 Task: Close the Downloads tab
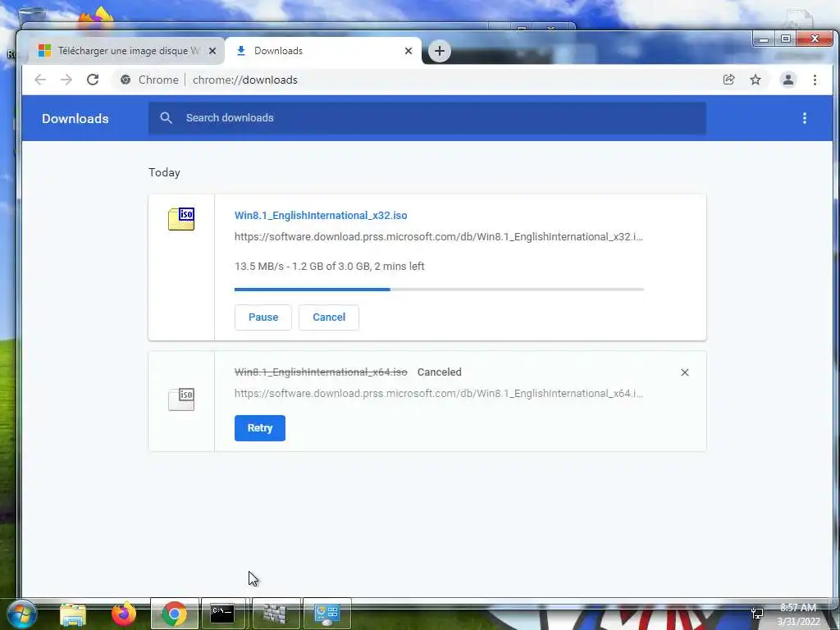[409, 51]
